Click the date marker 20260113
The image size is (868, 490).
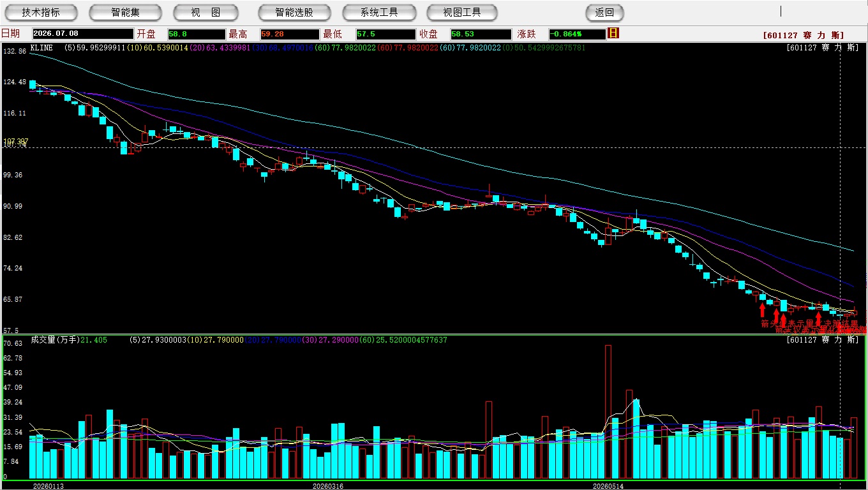click(x=49, y=486)
